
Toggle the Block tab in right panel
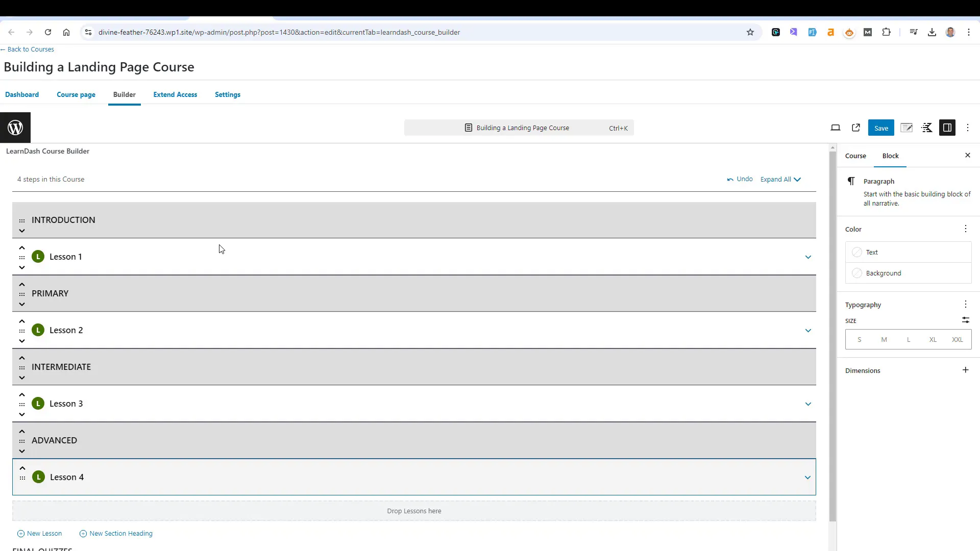891,156
